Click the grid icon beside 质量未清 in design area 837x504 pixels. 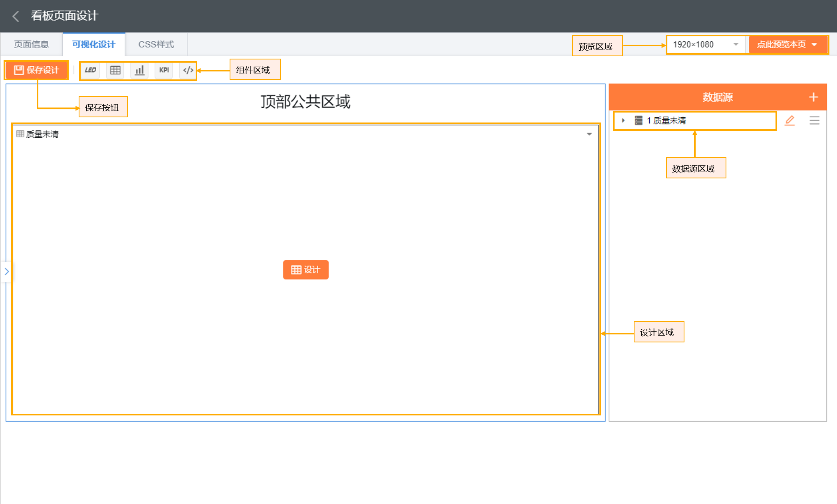tap(20, 134)
